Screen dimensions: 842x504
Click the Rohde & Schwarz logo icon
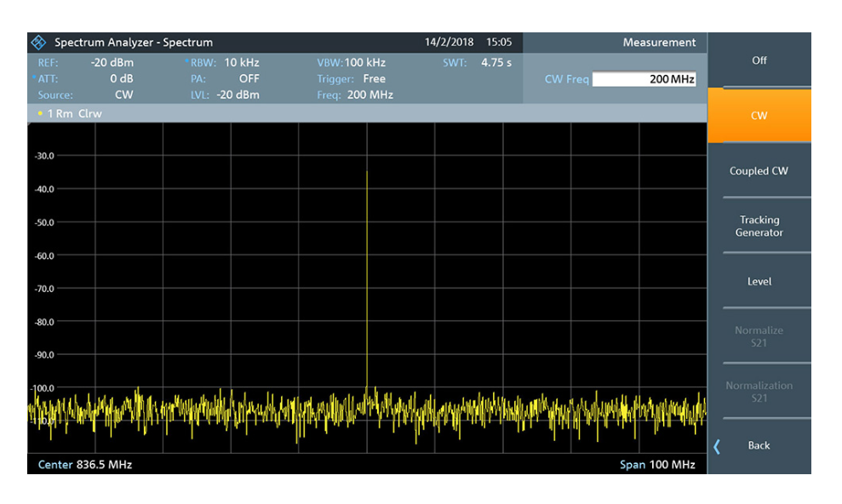[x=38, y=42]
